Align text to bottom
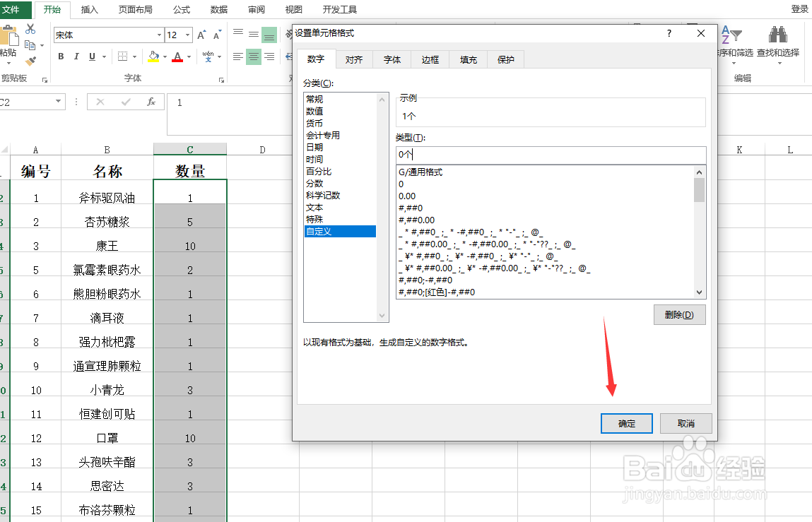The image size is (812, 522). tap(269, 35)
